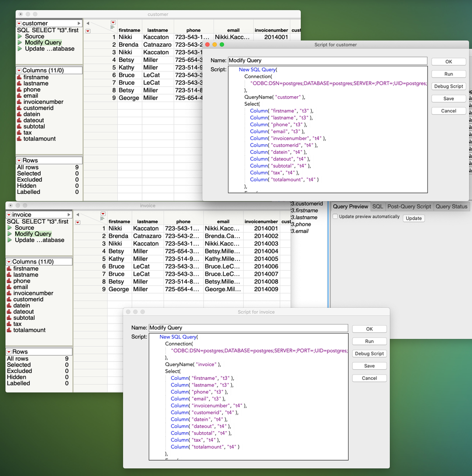Open the Post-Query Script tab

[409, 207]
